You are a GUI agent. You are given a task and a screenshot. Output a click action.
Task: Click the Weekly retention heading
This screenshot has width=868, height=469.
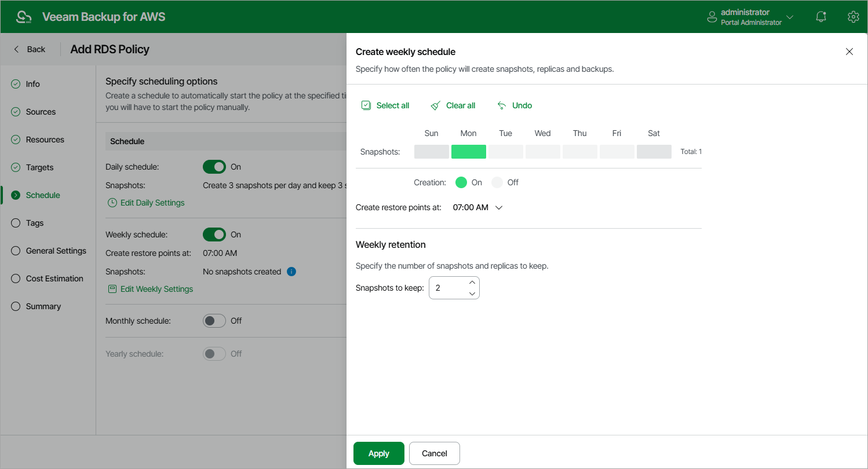click(x=391, y=245)
